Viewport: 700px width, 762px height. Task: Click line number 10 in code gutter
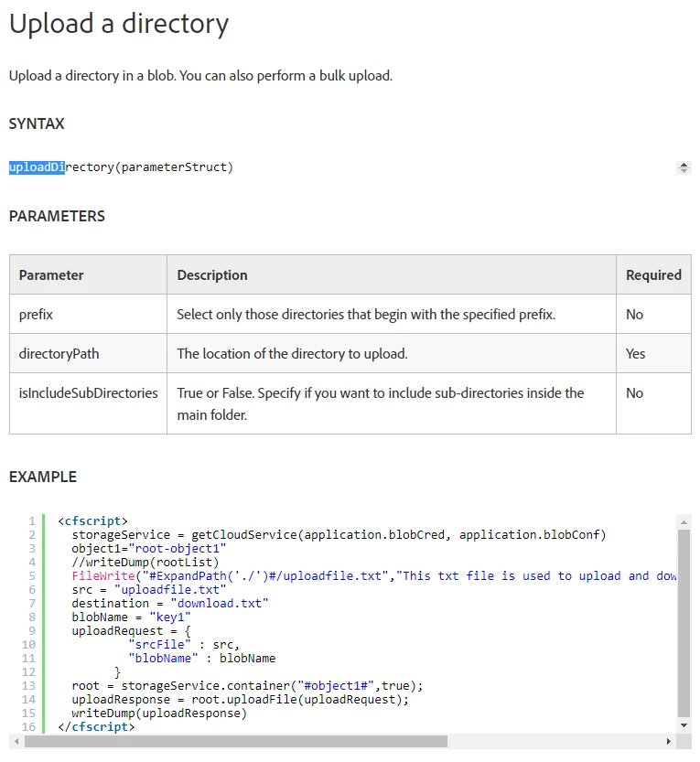tap(28, 644)
